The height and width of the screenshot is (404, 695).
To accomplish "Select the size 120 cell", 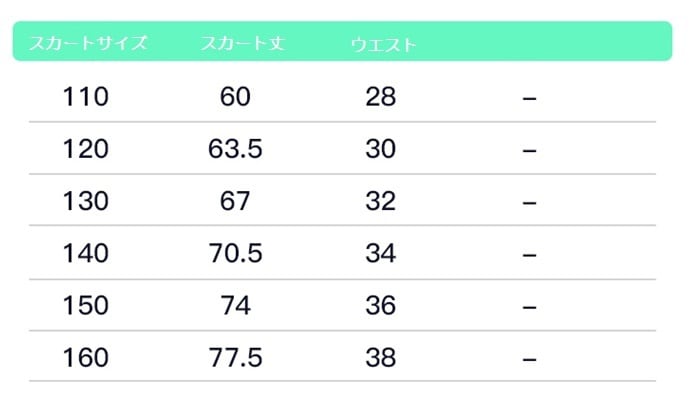I will (85, 150).
